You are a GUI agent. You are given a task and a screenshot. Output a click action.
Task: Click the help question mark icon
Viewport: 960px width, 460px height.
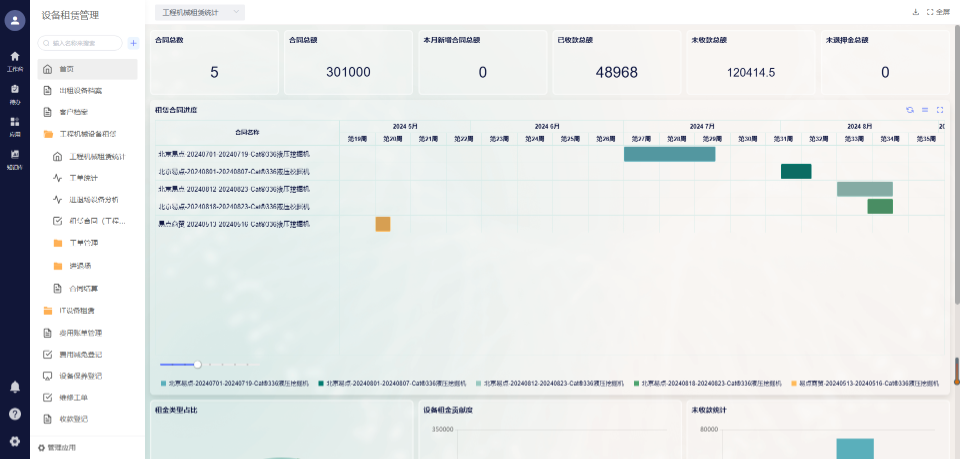[x=15, y=413]
